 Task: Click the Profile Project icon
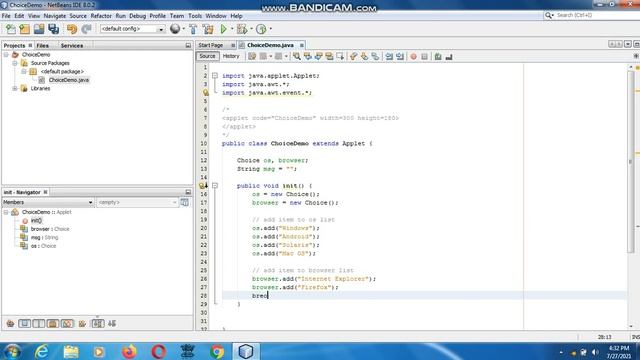click(x=261, y=29)
